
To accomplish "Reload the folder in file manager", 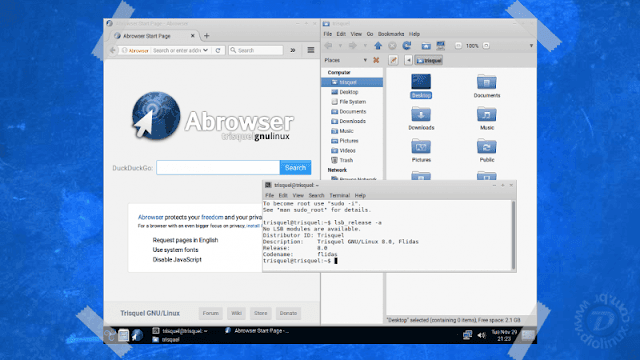I will pyautogui.click(x=407, y=46).
